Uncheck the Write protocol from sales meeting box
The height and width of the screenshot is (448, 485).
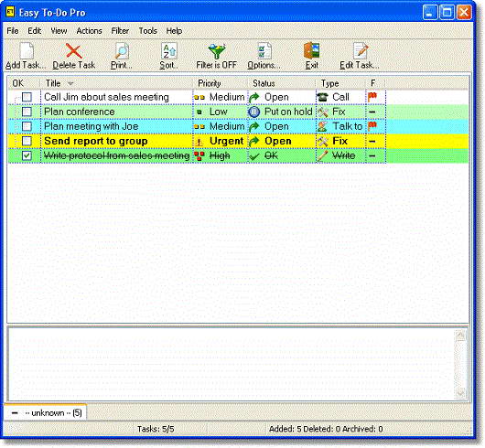pyautogui.click(x=27, y=155)
